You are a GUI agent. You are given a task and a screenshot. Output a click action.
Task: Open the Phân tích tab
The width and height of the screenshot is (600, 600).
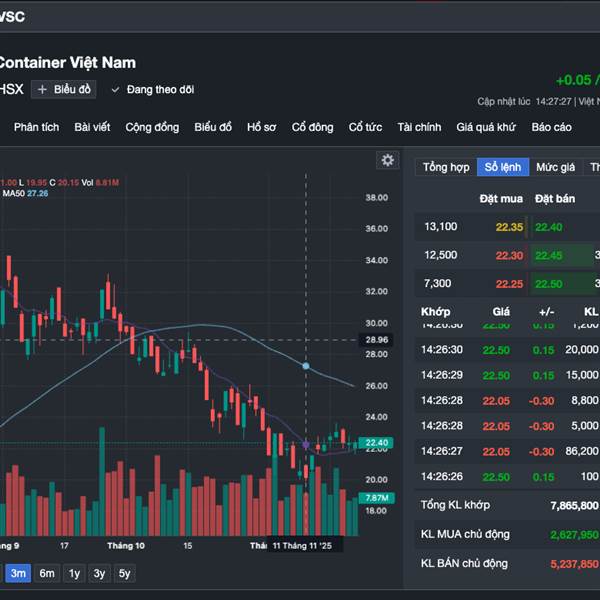pos(37,127)
